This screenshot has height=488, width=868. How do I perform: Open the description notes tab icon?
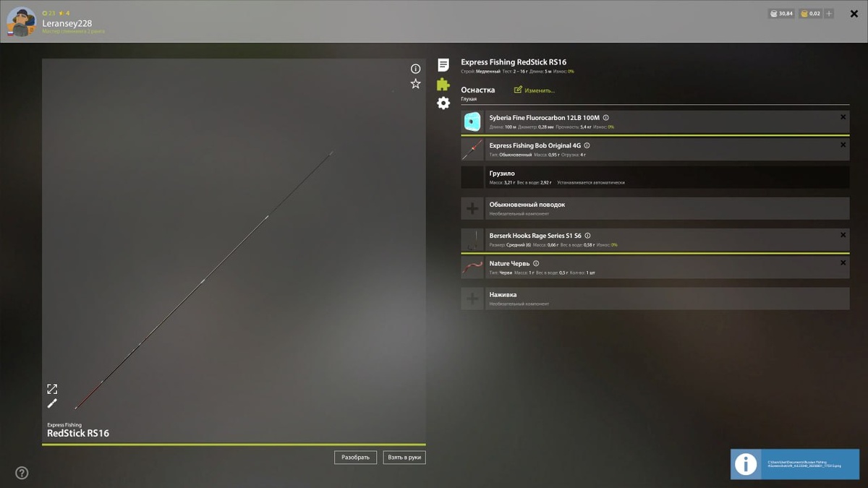(443, 65)
